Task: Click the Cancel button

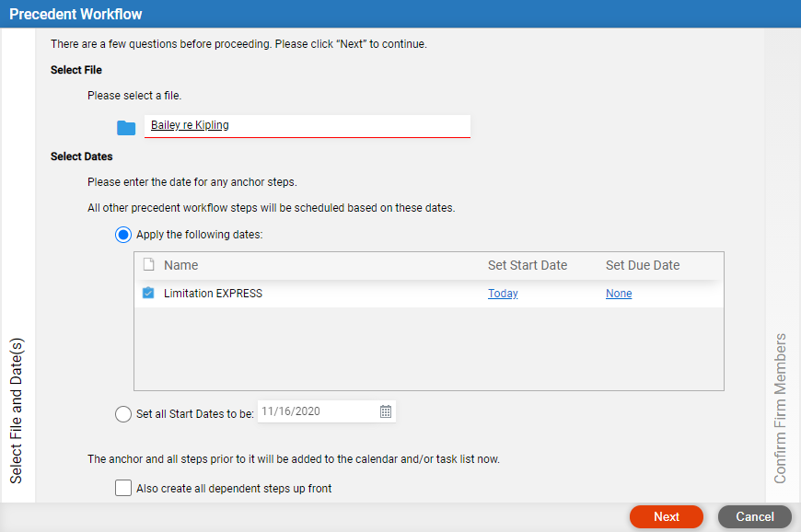Action: (x=755, y=516)
